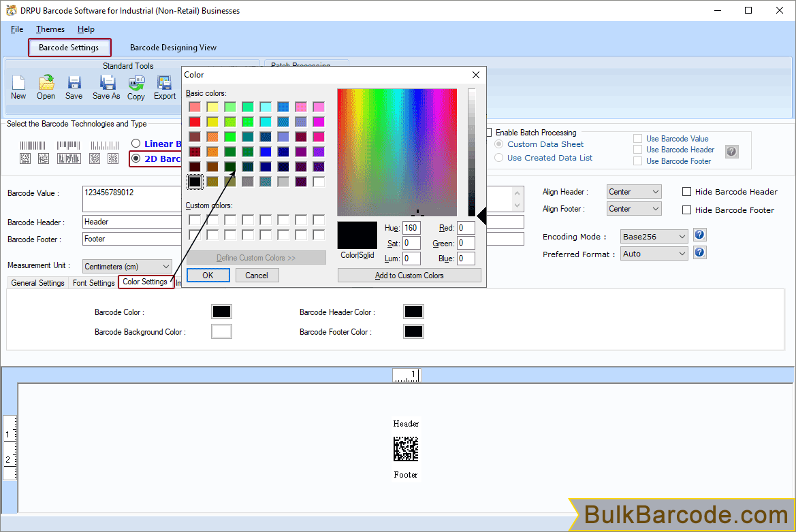Viewport: 796px width, 532px height.
Task: Cancel the Color dialog
Action: [256, 276]
